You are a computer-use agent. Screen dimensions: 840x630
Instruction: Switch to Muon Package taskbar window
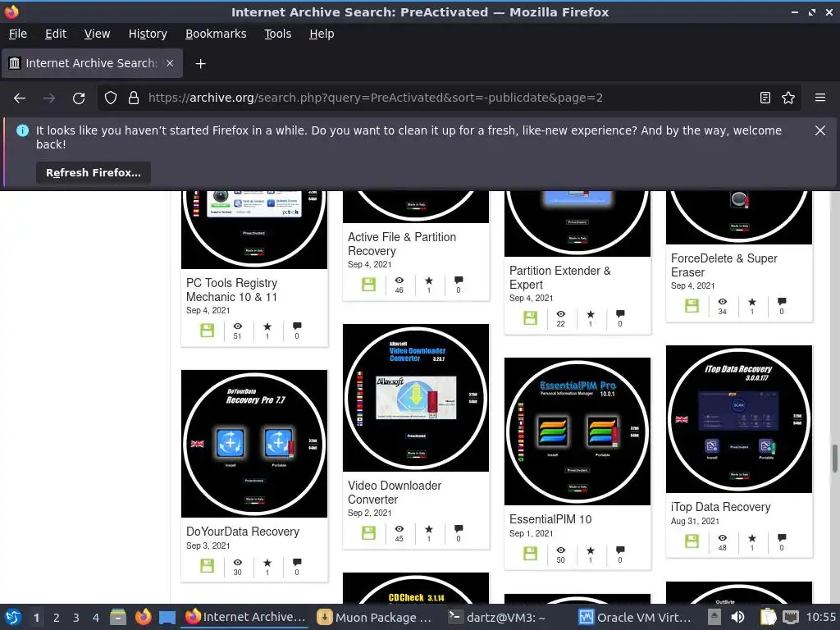point(375,618)
